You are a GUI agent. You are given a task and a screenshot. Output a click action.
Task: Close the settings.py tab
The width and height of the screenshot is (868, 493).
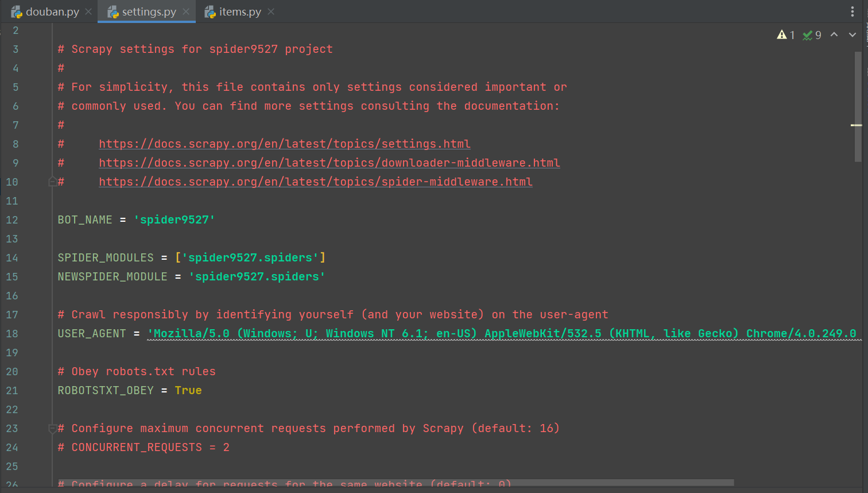coord(186,11)
